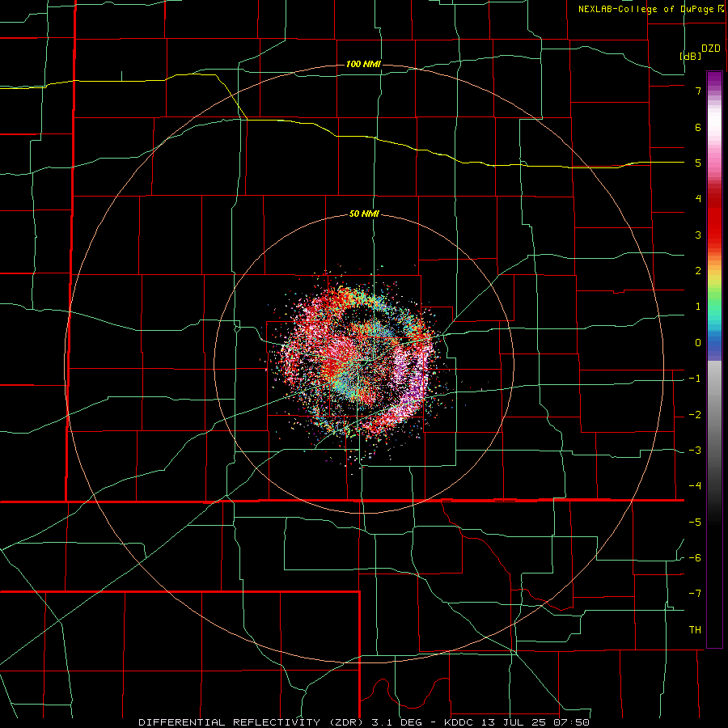The width and height of the screenshot is (728, 728).
Task: Click the KDDC 13 JUL 25 07:50 timestamp
Action: coord(517,722)
